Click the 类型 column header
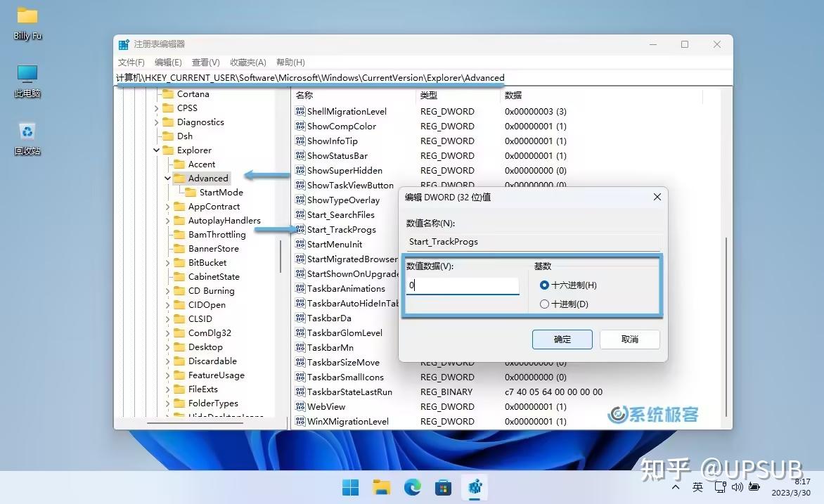Image resolution: width=824 pixels, height=504 pixels. [457, 95]
